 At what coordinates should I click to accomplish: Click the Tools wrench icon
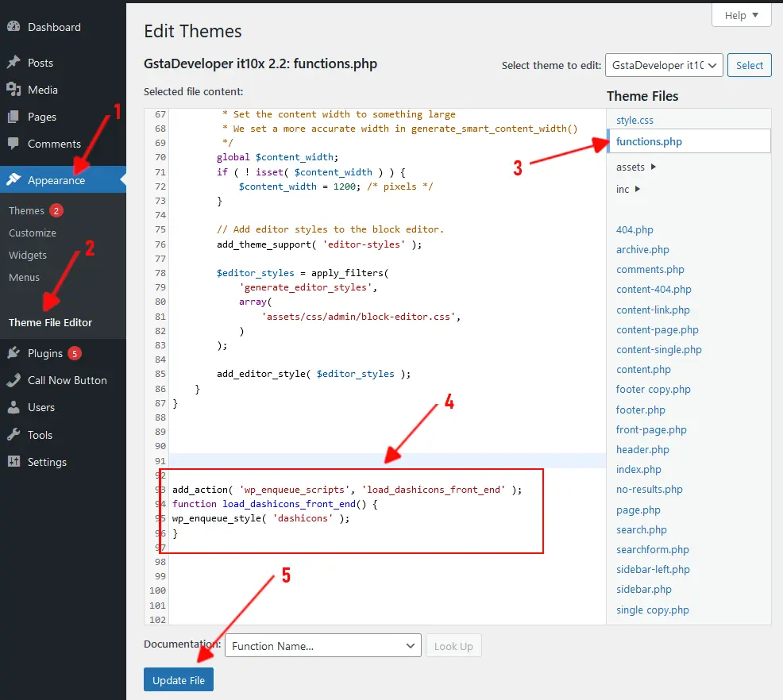[14, 435]
